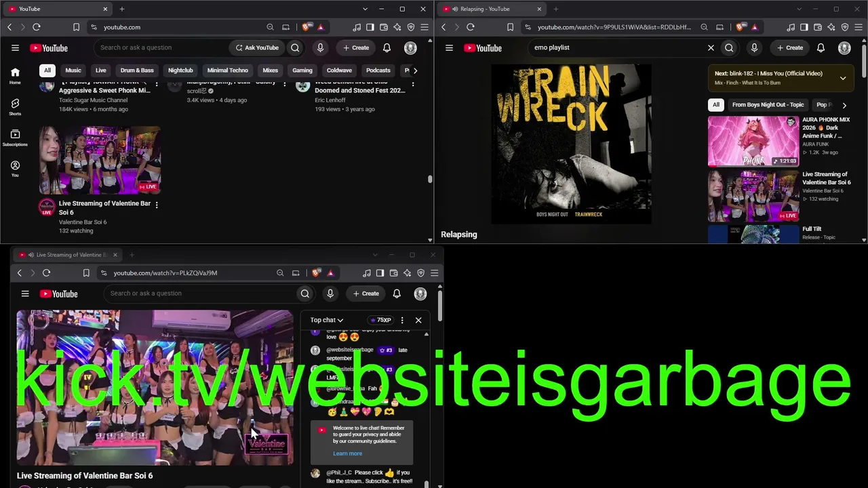868x488 pixels.
Task: Click the 75XP badge in live chat
Action: tap(380, 321)
